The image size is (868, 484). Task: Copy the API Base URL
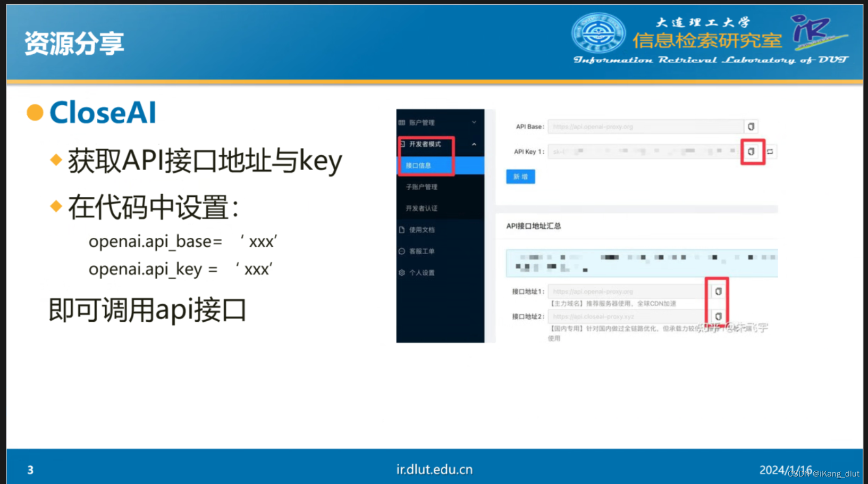[x=751, y=127]
